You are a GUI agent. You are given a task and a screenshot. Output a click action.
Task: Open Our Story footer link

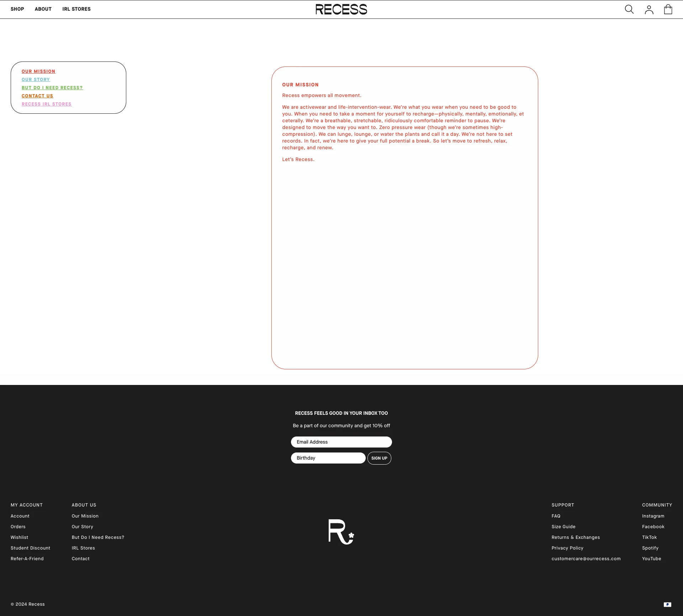click(x=83, y=527)
